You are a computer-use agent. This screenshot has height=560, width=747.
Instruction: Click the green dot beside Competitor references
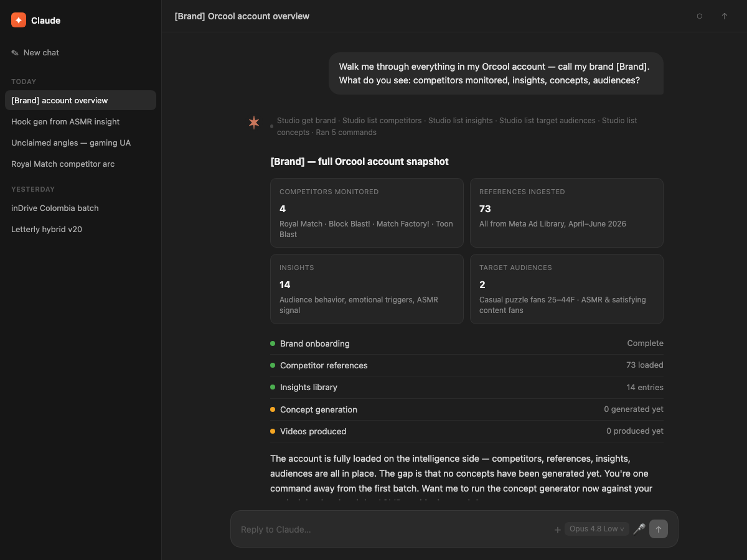(x=273, y=365)
